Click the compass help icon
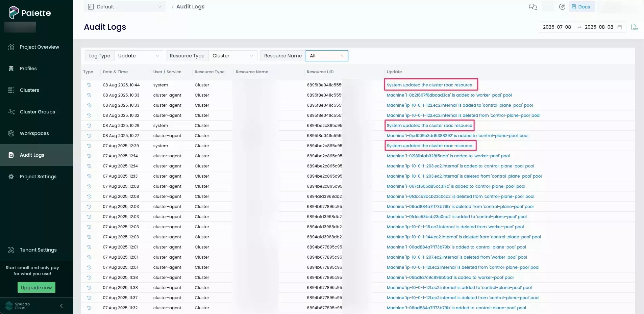Screen dimensions: 644x314 (562, 7)
